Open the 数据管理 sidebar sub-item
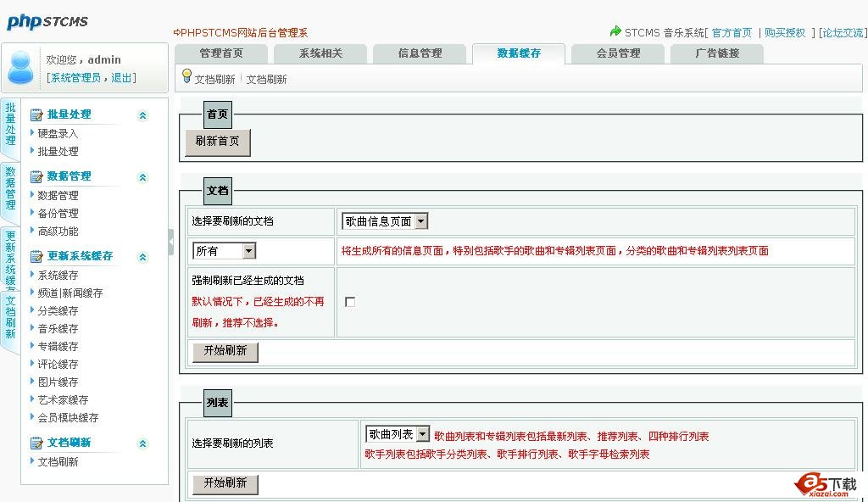The image size is (868, 502). (x=58, y=196)
